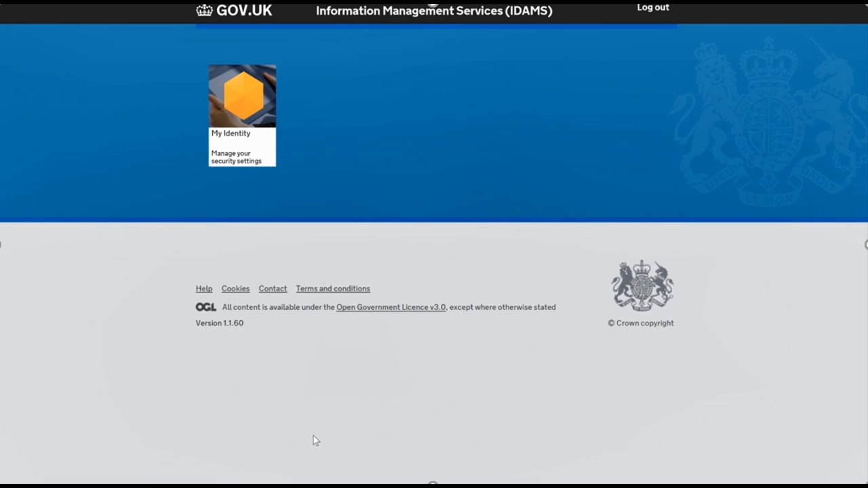Screen dimensions: 868x488
Task: Open the Help footer link
Action: coord(204,289)
